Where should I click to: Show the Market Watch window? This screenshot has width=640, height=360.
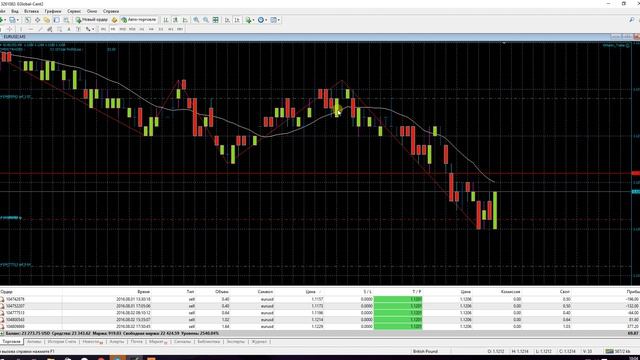27,20
